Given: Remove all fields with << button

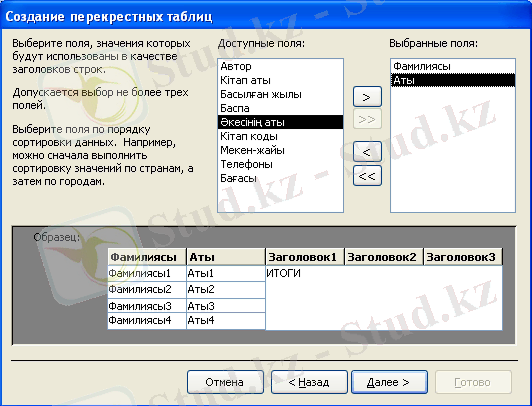Looking at the screenshot, I should point(367,176).
